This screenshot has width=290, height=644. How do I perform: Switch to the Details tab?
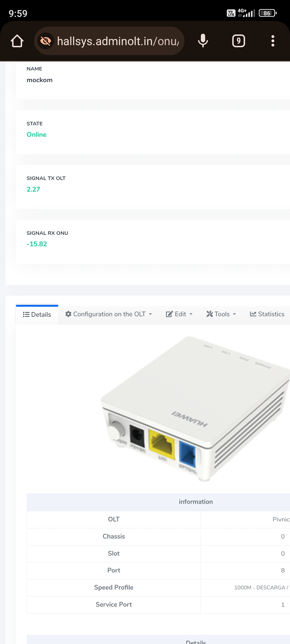tap(37, 314)
